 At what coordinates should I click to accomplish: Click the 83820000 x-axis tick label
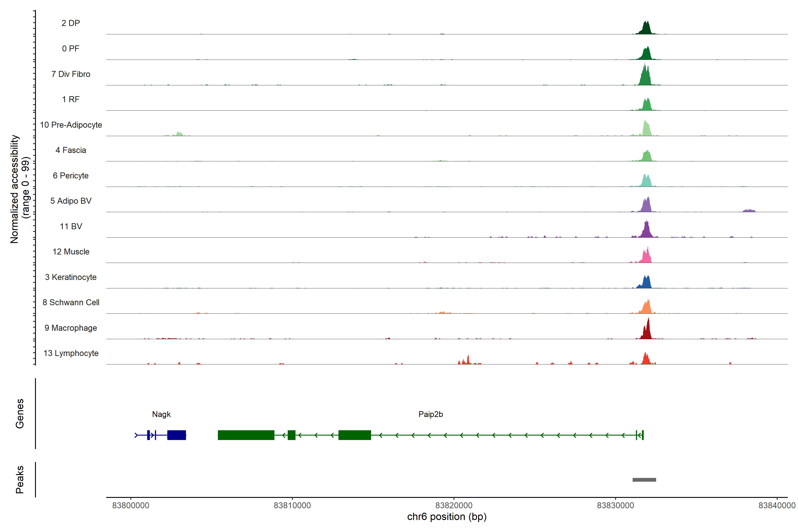[454, 506]
